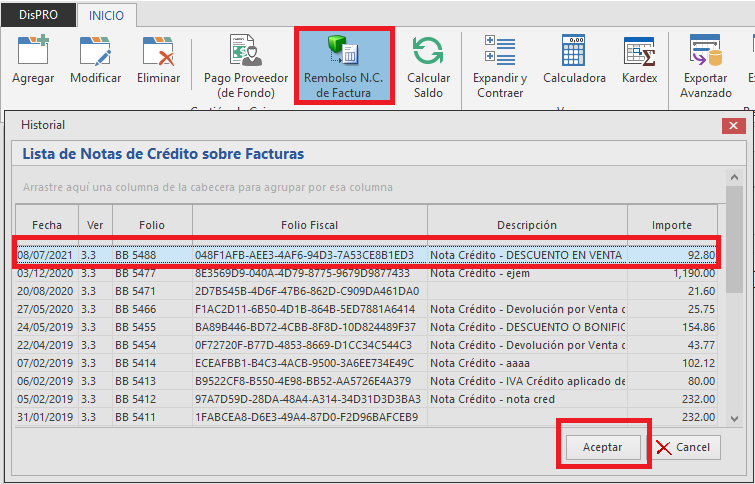Open Pago Proveedor (de Fondo)
755x484 pixels.
[x=246, y=66]
